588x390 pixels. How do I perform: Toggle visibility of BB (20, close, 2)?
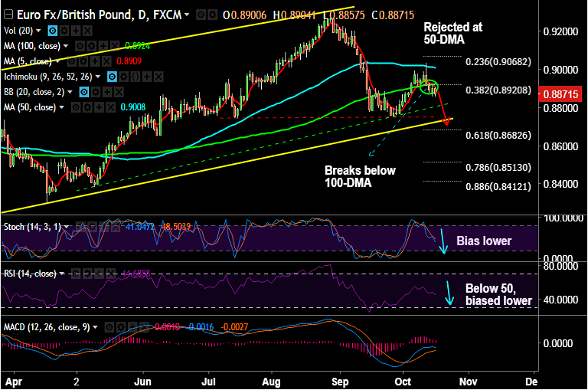point(84,92)
